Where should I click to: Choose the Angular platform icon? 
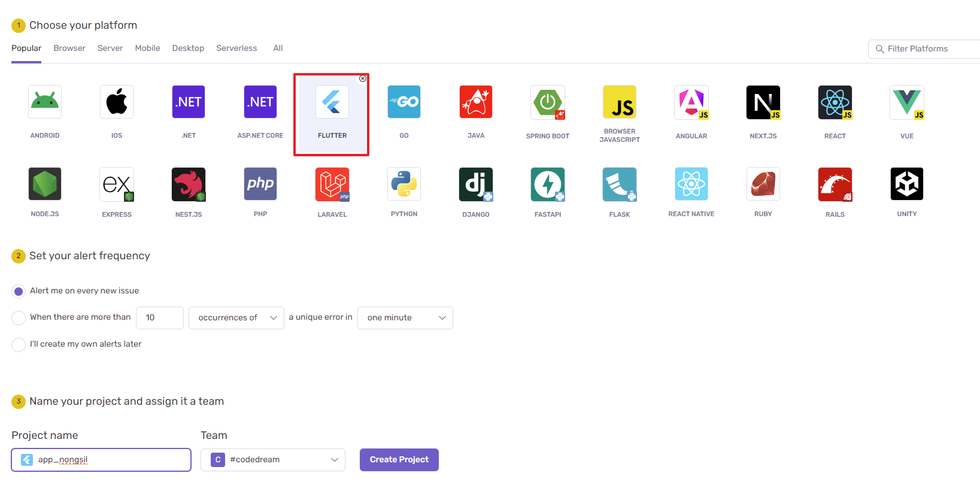(691, 102)
